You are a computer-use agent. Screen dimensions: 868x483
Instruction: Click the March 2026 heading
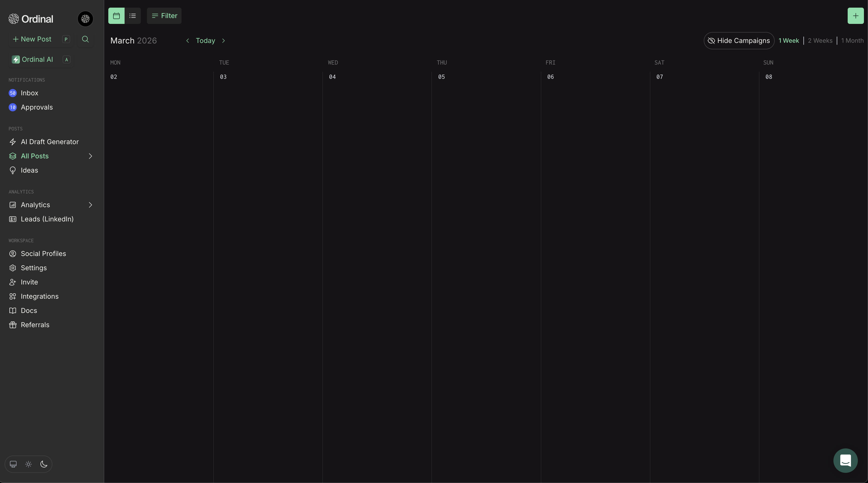tap(133, 41)
